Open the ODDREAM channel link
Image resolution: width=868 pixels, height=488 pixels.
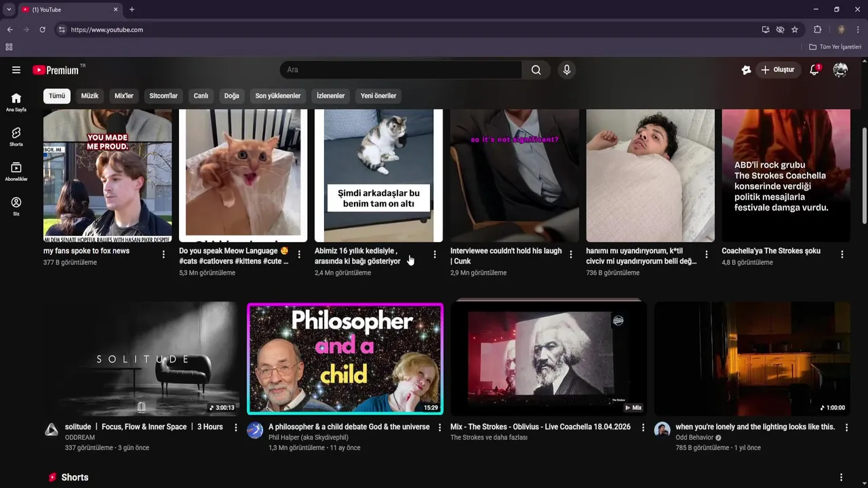tap(80, 438)
